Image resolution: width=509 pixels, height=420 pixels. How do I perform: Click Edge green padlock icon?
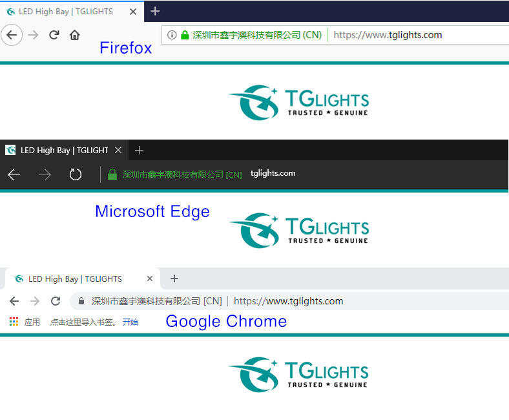pyautogui.click(x=112, y=174)
